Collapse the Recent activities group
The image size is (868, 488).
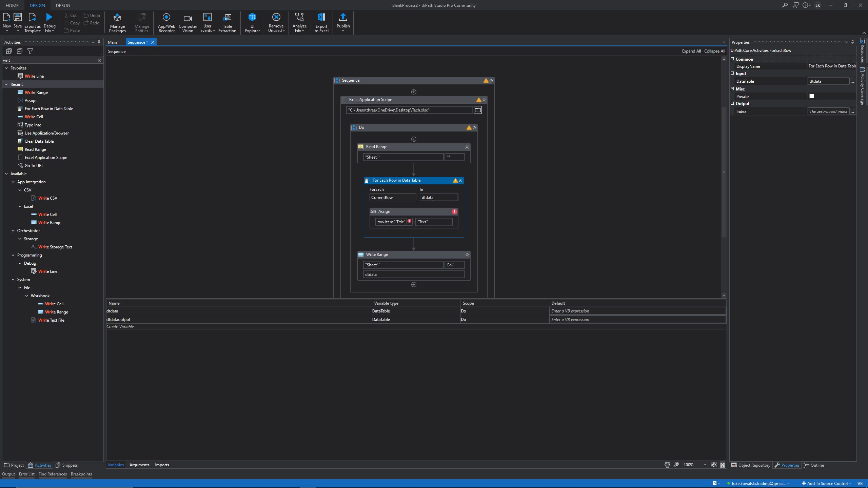[6, 84]
